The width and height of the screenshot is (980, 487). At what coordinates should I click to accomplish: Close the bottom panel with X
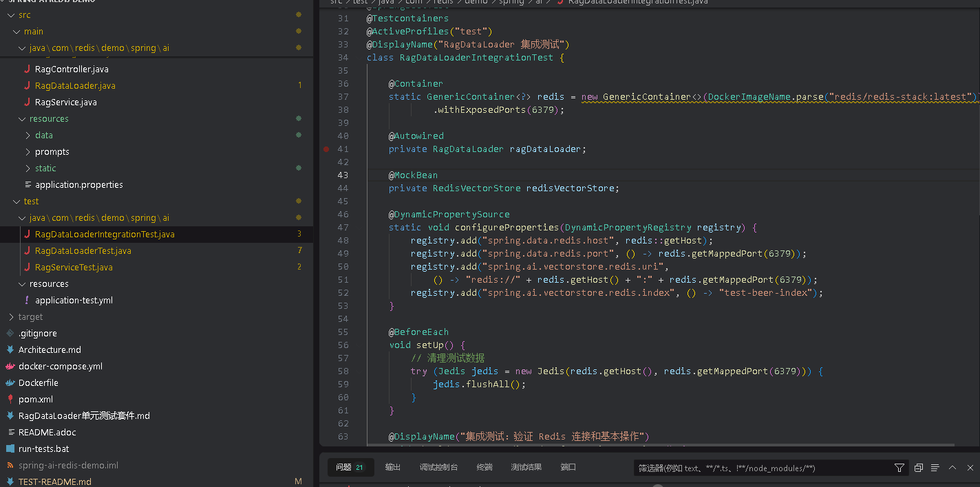tap(970, 468)
